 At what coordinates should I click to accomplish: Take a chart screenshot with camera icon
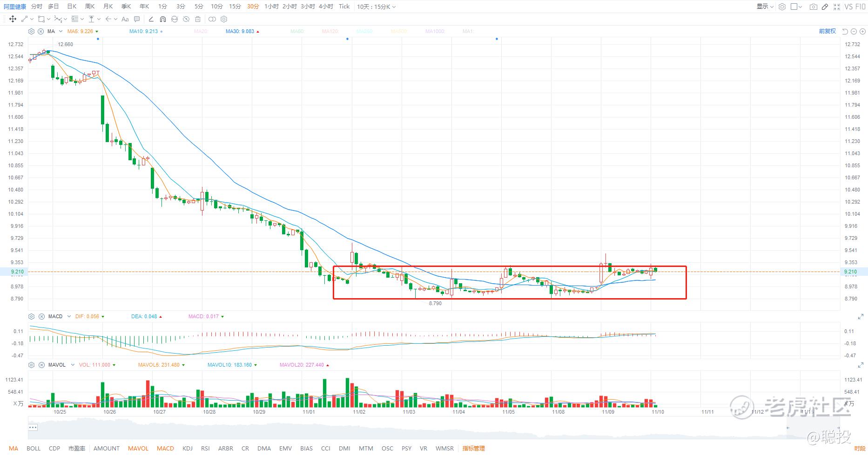[x=813, y=7]
